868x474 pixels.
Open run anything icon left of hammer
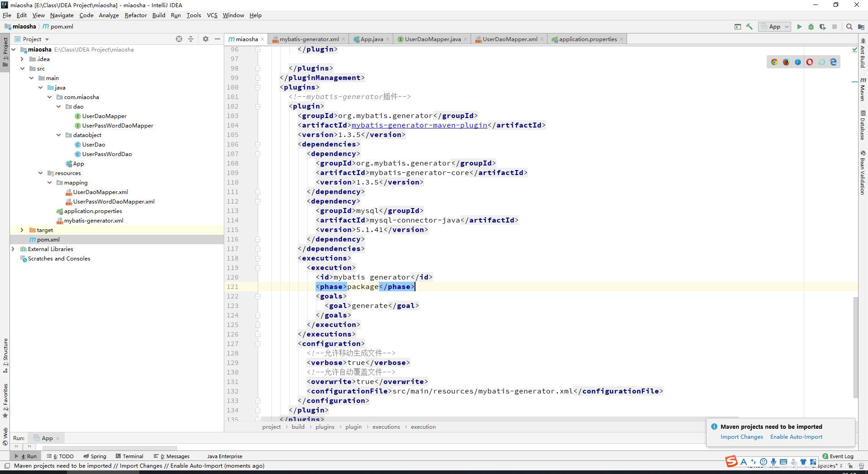coord(738,27)
